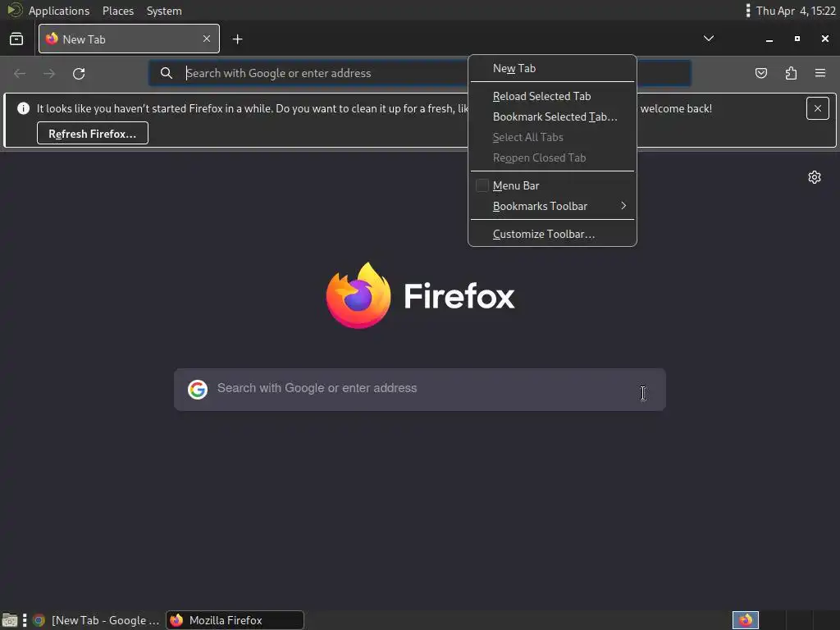Click the Firefox logo on page

pyautogui.click(x=358, y=295)
